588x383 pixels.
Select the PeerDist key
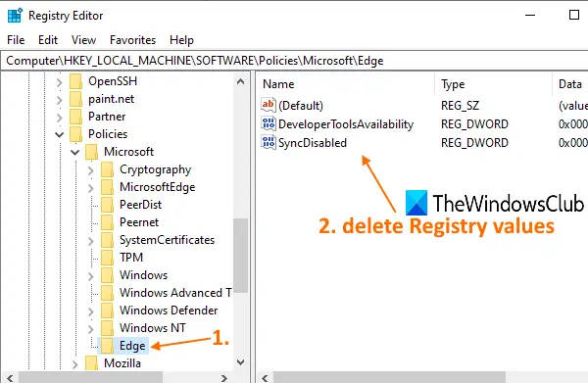click(x=140, y=205)
